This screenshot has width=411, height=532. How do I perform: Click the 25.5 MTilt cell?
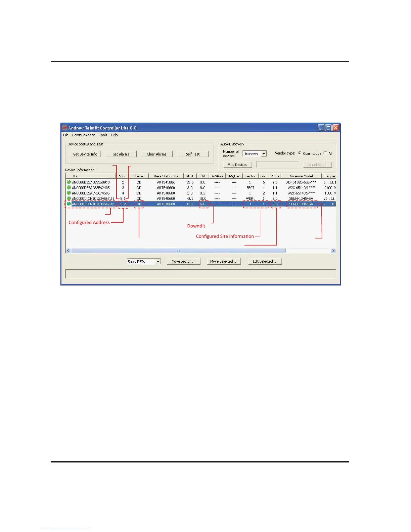point(190,182)
